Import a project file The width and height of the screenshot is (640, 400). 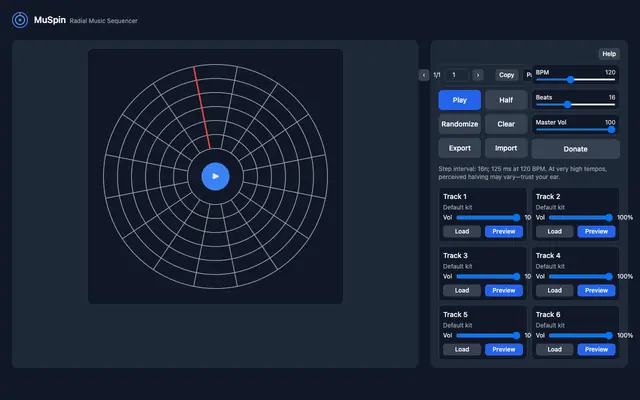[x=506, y=148]
